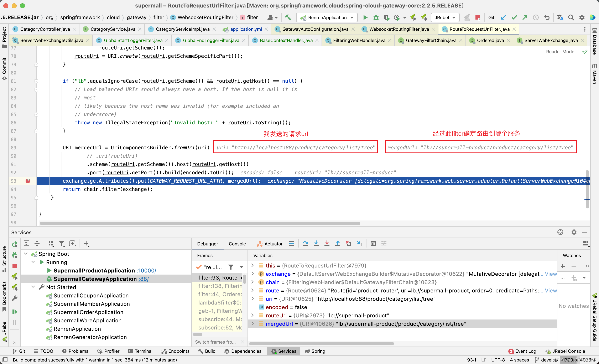
Task: Click Step Into in debugger toolbar
Action: 316,243
